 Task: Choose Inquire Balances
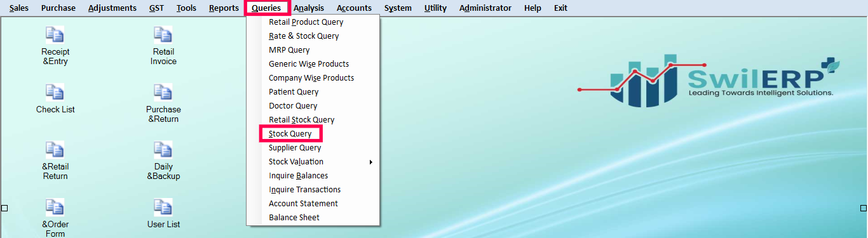[x=313, y=176]
